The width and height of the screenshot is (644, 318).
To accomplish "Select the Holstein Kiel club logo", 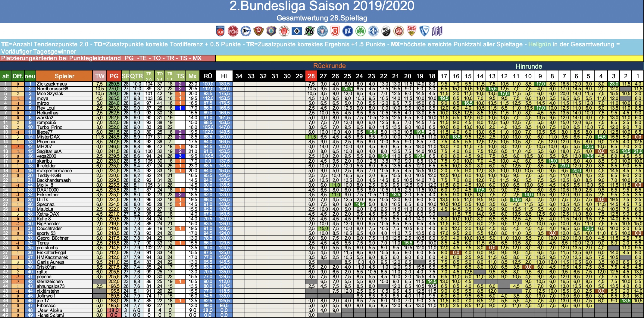I will [x=322, y=31].
